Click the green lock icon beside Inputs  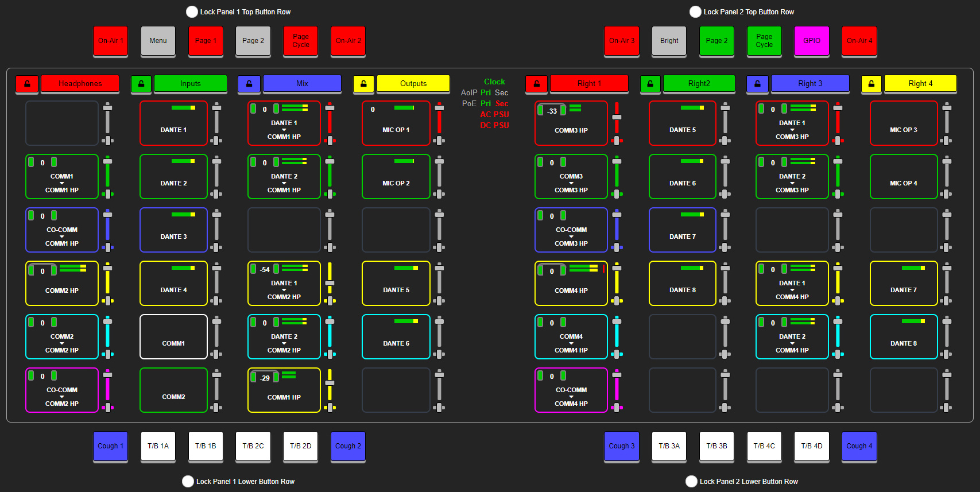(141, 84)
